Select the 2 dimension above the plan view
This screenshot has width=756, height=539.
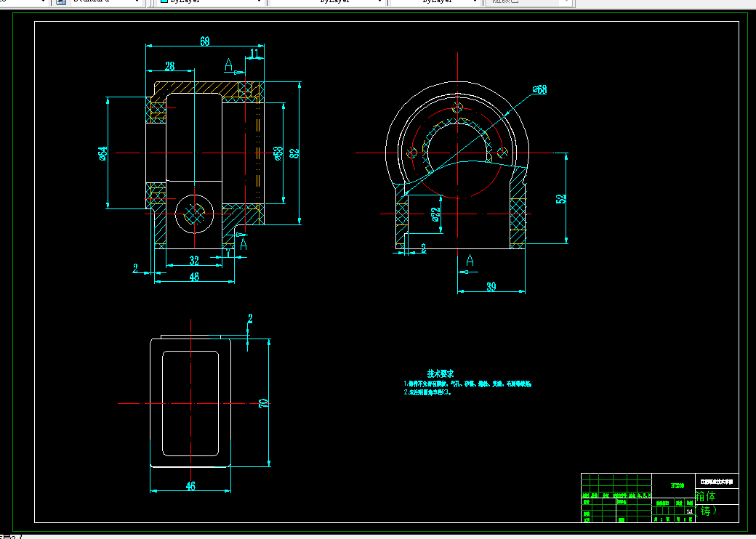tap(250, 318)
